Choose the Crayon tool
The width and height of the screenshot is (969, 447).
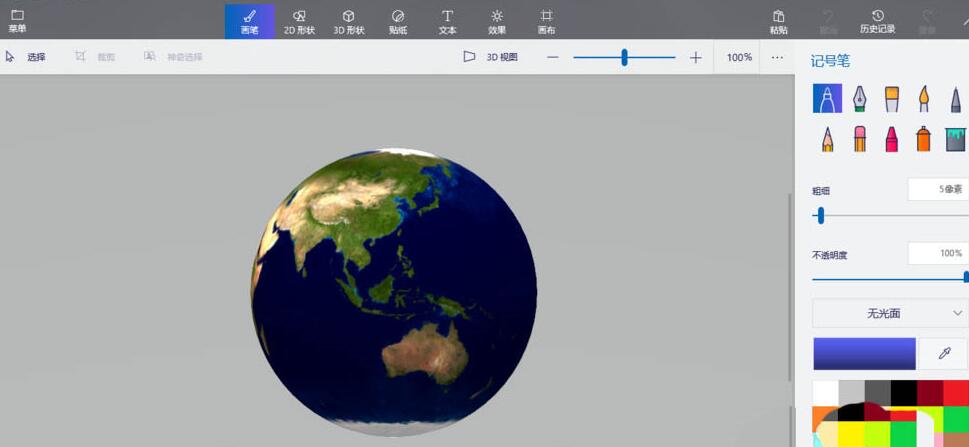point(891,138)
